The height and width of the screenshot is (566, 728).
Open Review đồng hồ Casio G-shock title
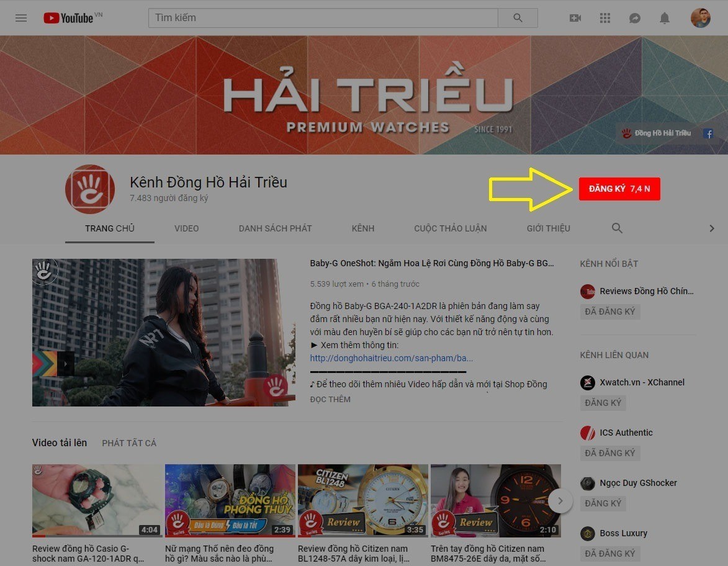88,554
